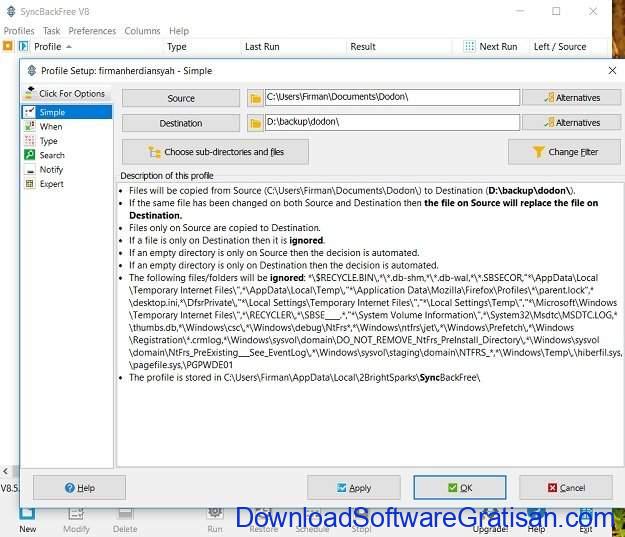
Task: Click the Destination folder browse icon
Action: (x=255, y=123)
